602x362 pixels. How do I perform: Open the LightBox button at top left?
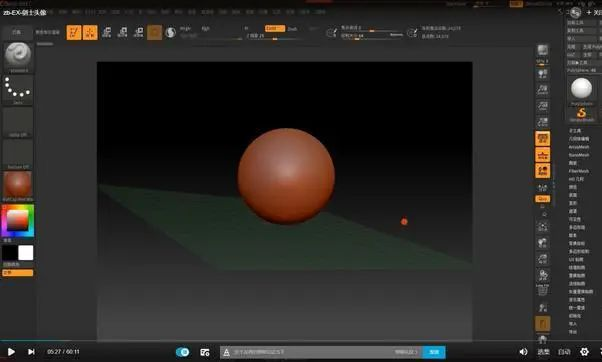pyautogui.click(x=17, y=32)
